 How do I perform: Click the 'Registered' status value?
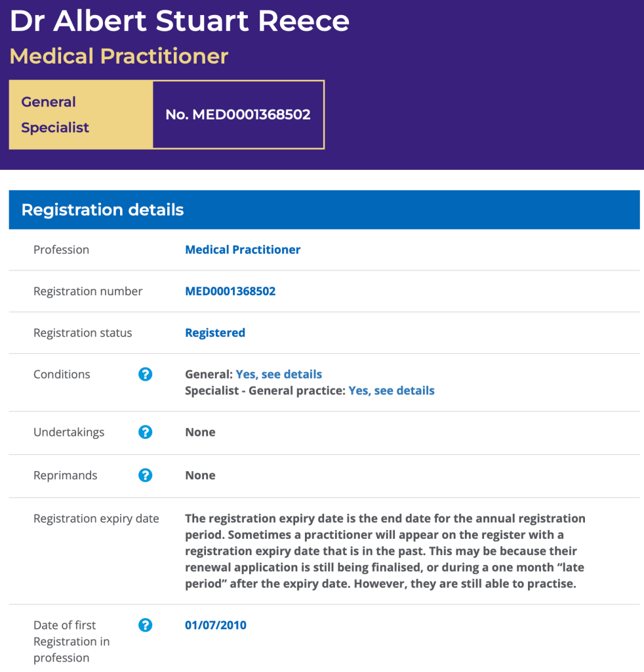(x=215, y=333)
